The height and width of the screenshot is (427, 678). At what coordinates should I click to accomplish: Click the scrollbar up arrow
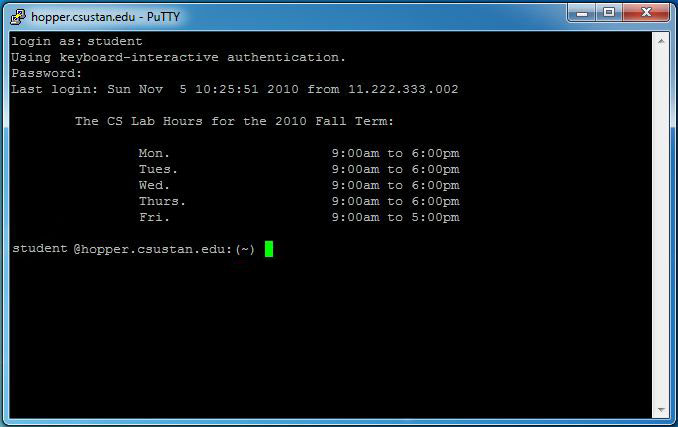(x=662, y=40)
